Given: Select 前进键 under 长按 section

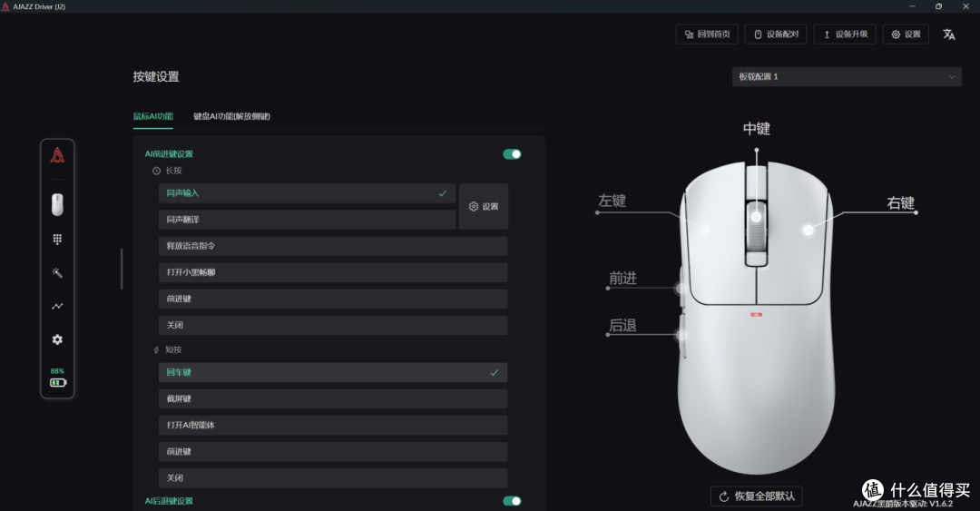Looking at the screenshot, I should tap(333, 299).
